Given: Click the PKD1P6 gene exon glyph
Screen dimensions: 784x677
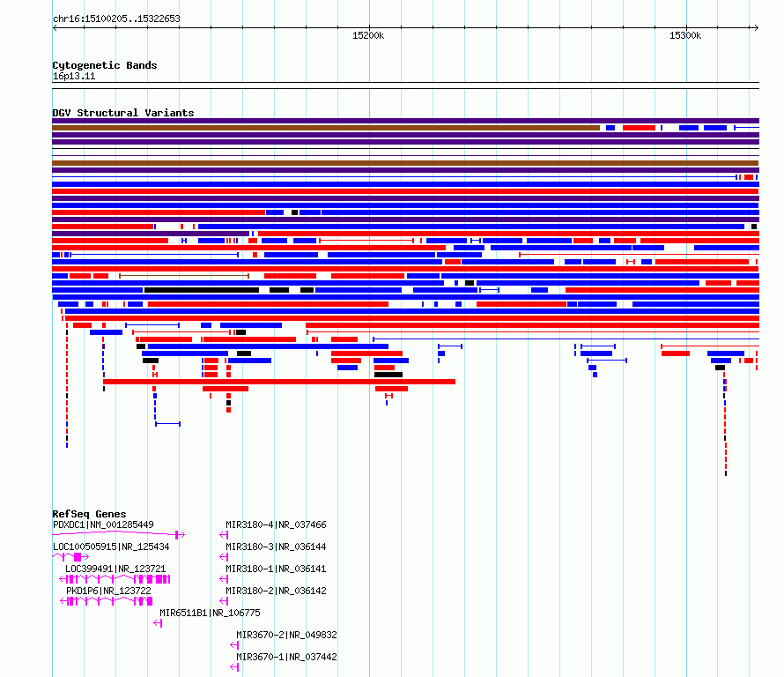Looking at the screenshot, I should point(107,601).
